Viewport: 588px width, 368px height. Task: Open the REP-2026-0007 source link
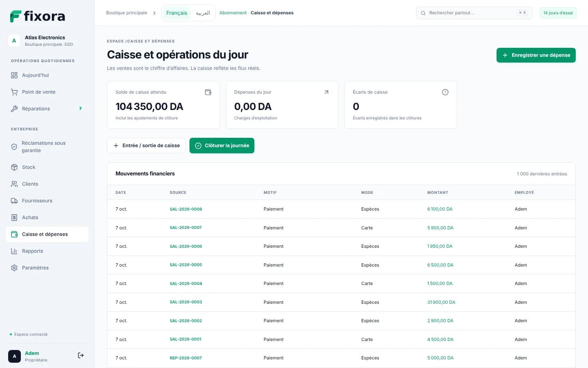(x=186, y=358)
